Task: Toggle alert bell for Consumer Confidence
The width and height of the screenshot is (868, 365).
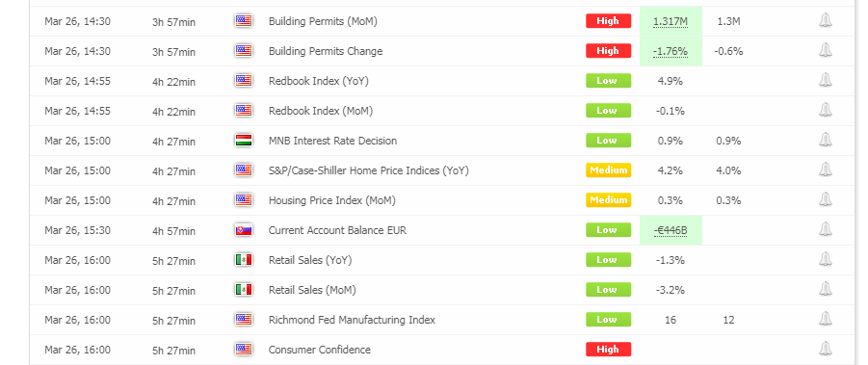Action: click(x=825, y=350)
